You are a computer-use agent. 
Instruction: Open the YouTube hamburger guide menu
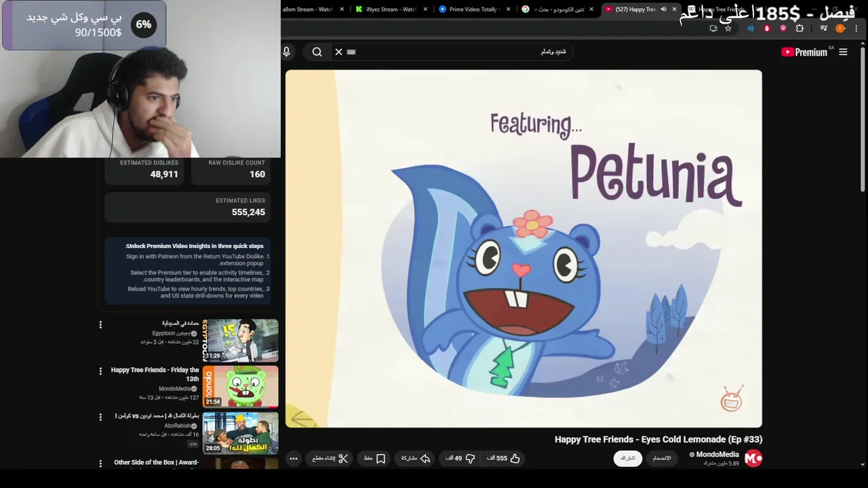(843, 52)
